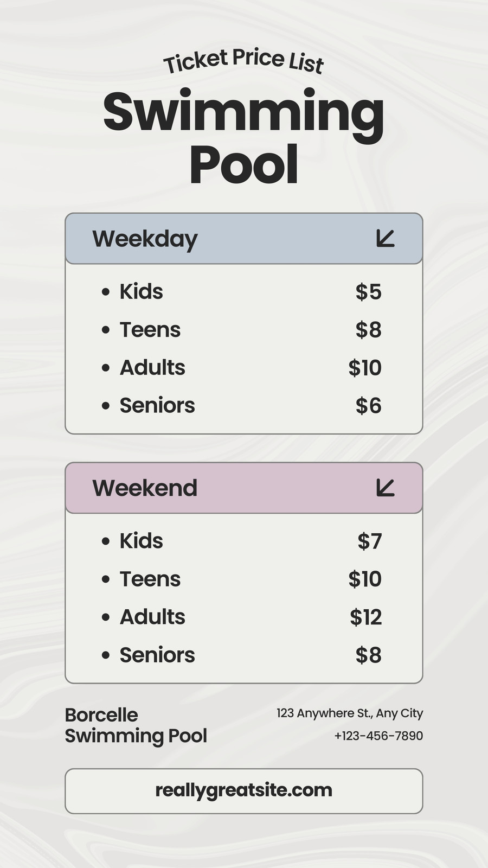Select the Weekend Seniors row label
This screenshot has width=488, height=868.
(x=157, y=655)
